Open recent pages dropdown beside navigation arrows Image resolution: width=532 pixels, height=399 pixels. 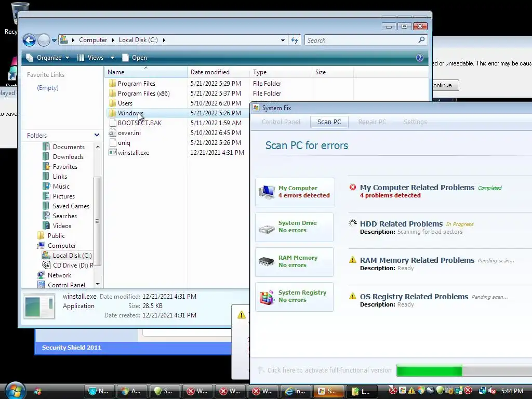54,41
